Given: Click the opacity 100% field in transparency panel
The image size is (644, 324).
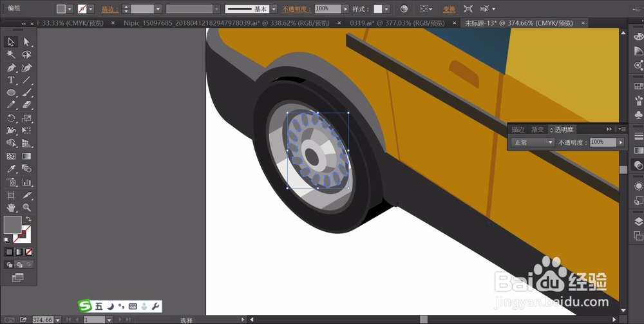Looking at the screenshot, I should point(603,142).
